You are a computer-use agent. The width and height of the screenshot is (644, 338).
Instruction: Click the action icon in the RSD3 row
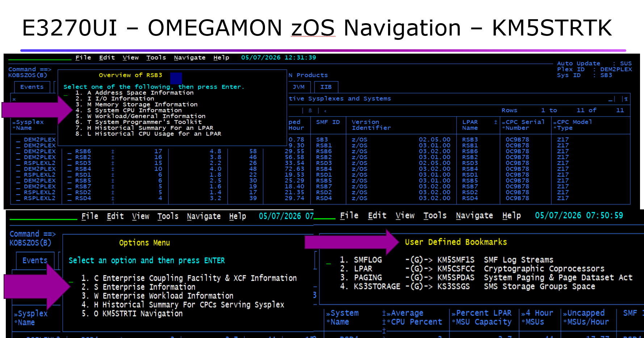[x=113, y=163]
